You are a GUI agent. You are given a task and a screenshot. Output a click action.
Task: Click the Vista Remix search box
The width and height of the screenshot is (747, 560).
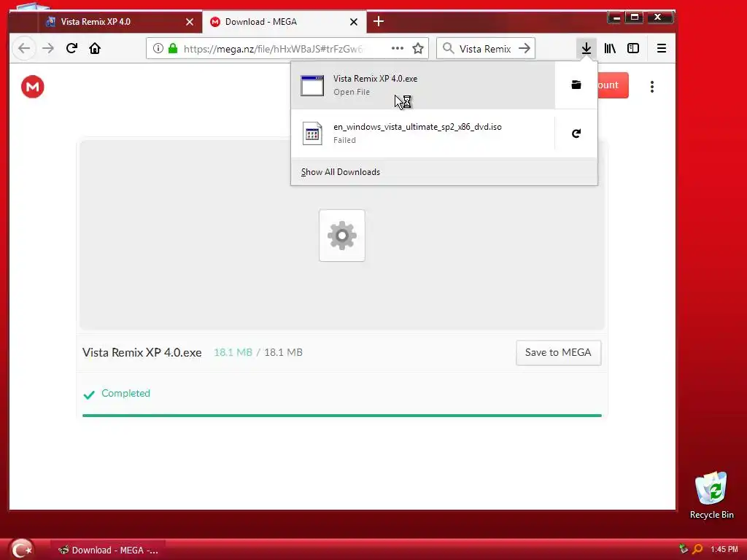[485, 49]
